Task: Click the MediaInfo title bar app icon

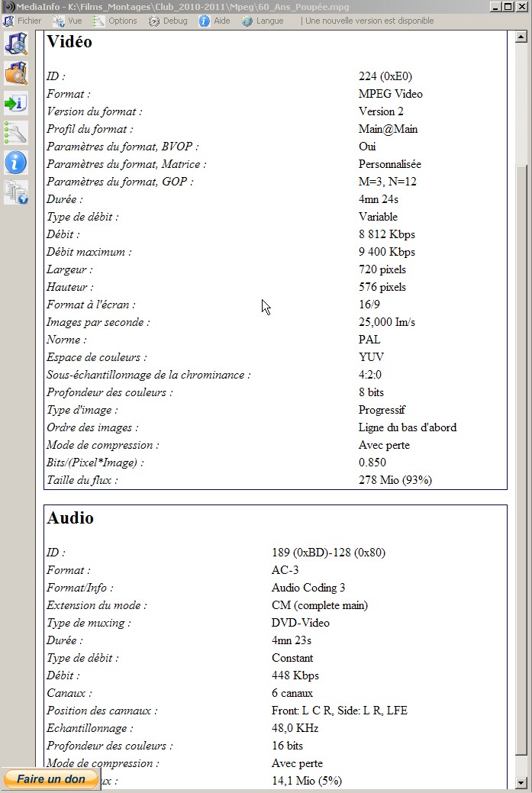Action: point(8,7)
